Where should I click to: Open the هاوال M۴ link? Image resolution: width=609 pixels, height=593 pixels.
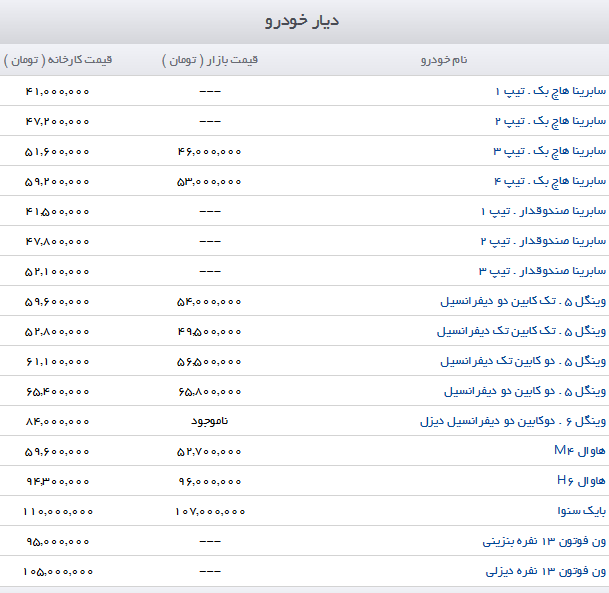tap(580, 451)
